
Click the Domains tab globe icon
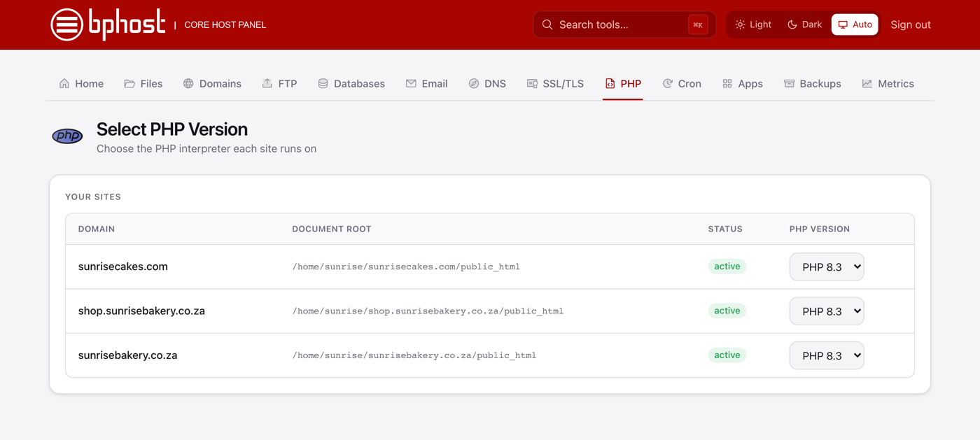coord(188,83)
